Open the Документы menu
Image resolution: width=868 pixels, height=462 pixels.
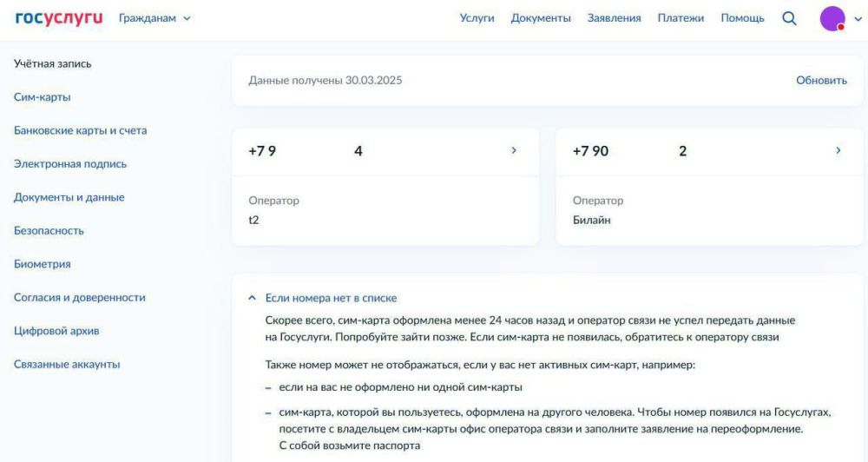(541, 18)
